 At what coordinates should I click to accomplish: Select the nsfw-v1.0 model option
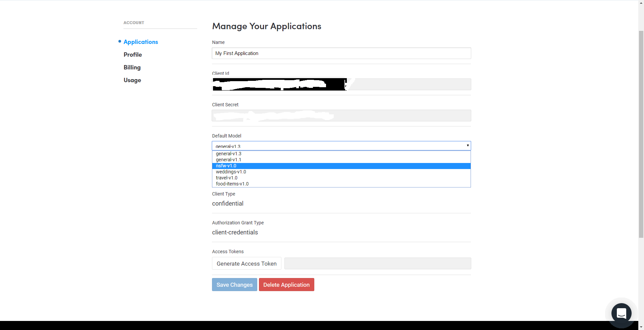(x=226, y=166)
